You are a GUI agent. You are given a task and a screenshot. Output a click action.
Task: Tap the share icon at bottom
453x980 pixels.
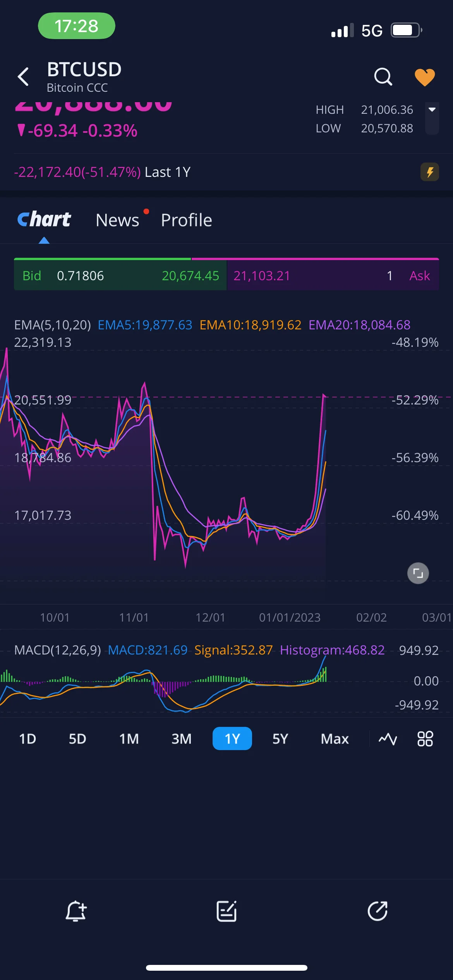click(377, 911)
